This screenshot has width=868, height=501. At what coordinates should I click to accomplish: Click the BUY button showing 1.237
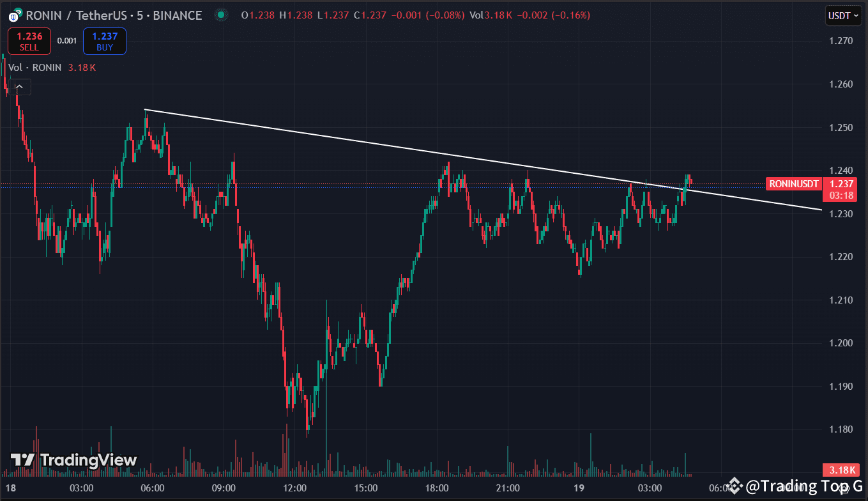pyautogui.click(x=104, y=40)
